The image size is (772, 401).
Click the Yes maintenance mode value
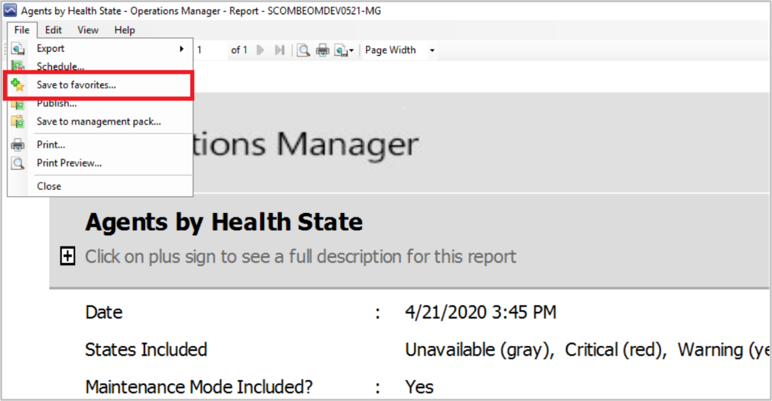419,387
